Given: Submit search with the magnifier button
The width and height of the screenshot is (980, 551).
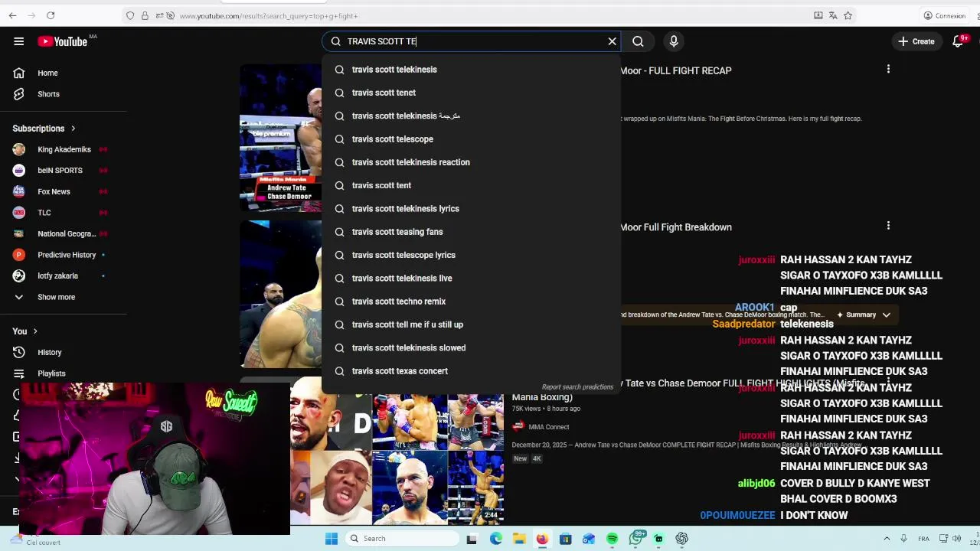Looking at the screenshot, I should click(638, 41).
